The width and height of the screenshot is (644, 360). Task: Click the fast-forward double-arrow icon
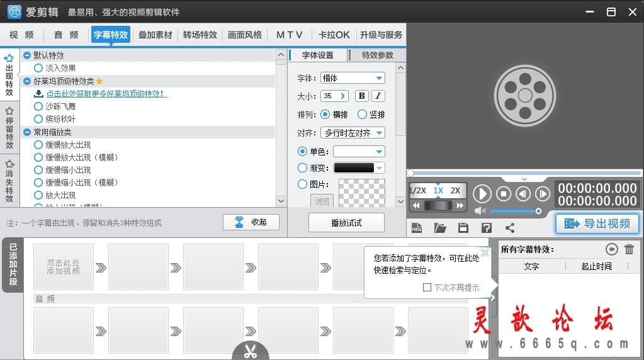(x=460, y=205)
